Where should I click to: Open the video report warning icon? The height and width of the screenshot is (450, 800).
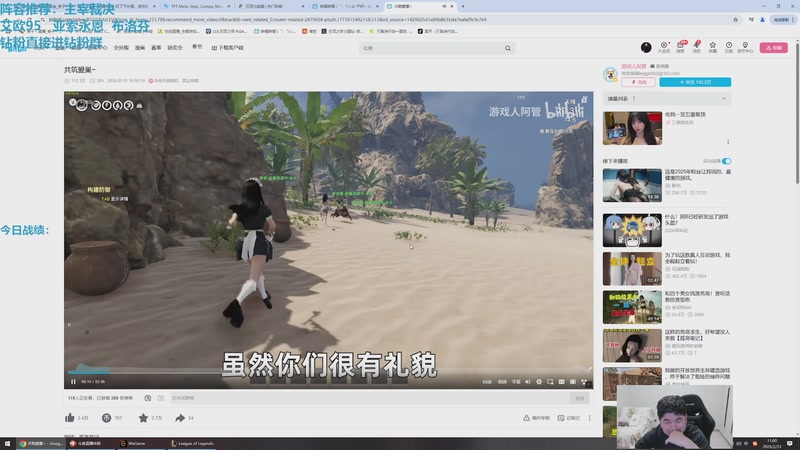[526, 418]
